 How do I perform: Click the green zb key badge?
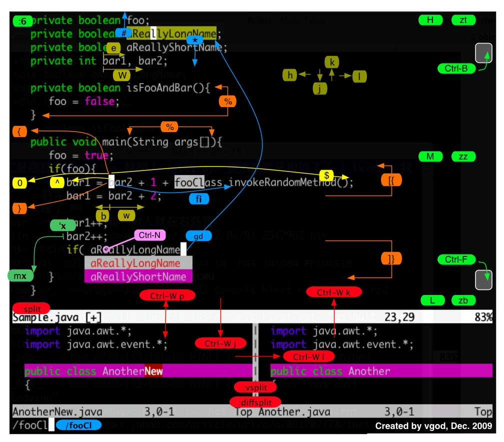[x=463, y=300]
